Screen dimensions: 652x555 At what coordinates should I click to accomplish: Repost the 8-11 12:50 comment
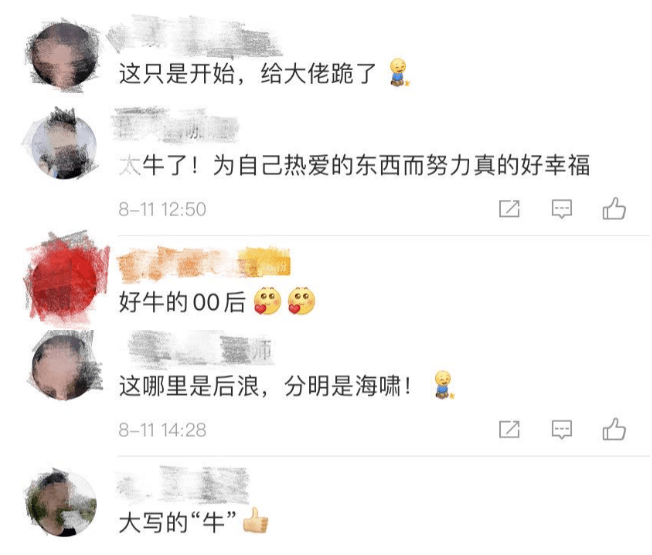pos(509,208)
